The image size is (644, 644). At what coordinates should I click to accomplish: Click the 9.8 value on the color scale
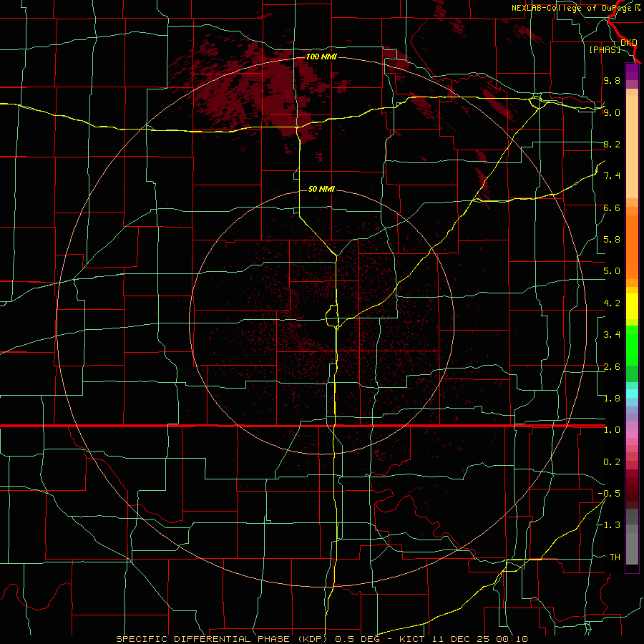pyautogui.click(x=612, y=80)
